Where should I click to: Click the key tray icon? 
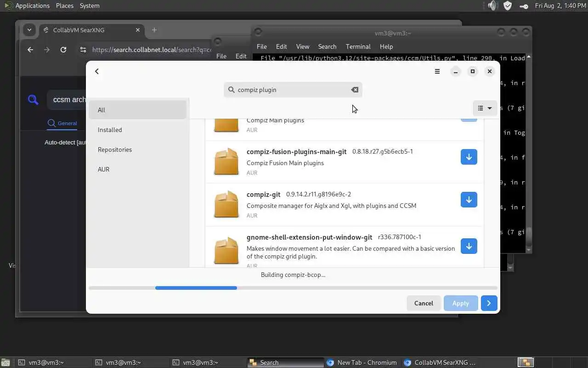pos(523,6)
